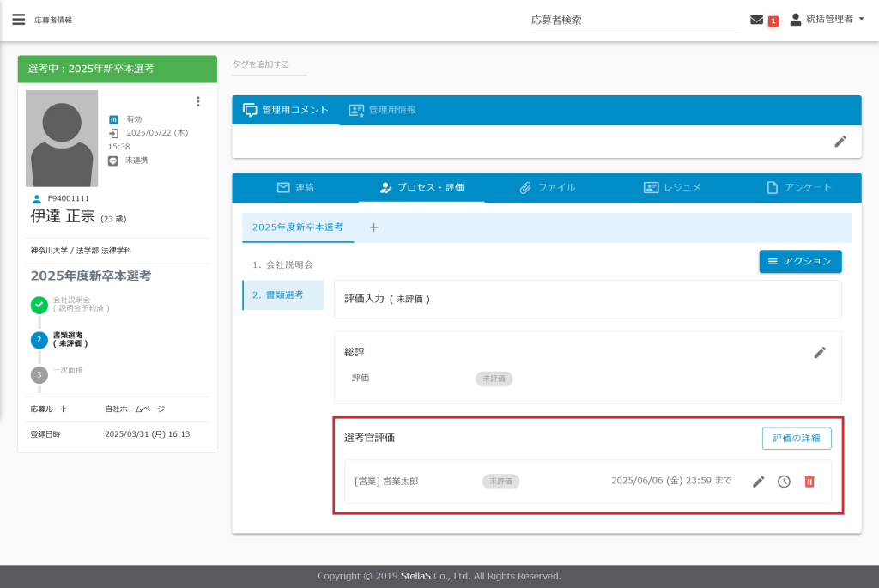Switch to the 管理用情報 tab
The image size is (879, 588).
(x=382, y=110)
